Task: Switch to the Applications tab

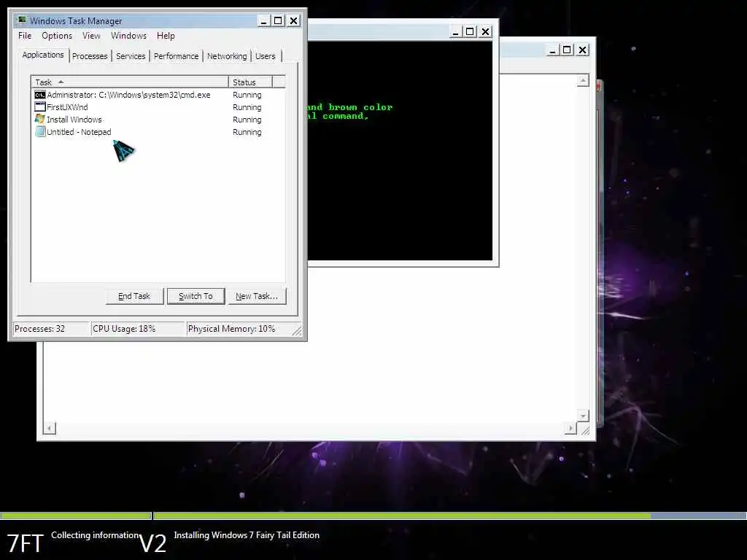Action: 43,55
